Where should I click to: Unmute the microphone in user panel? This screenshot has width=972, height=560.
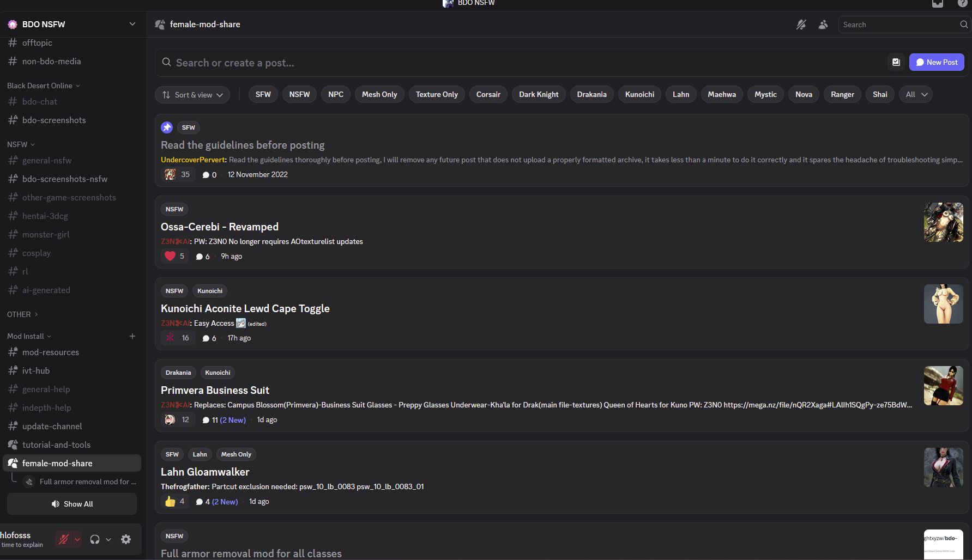(64, 539)
